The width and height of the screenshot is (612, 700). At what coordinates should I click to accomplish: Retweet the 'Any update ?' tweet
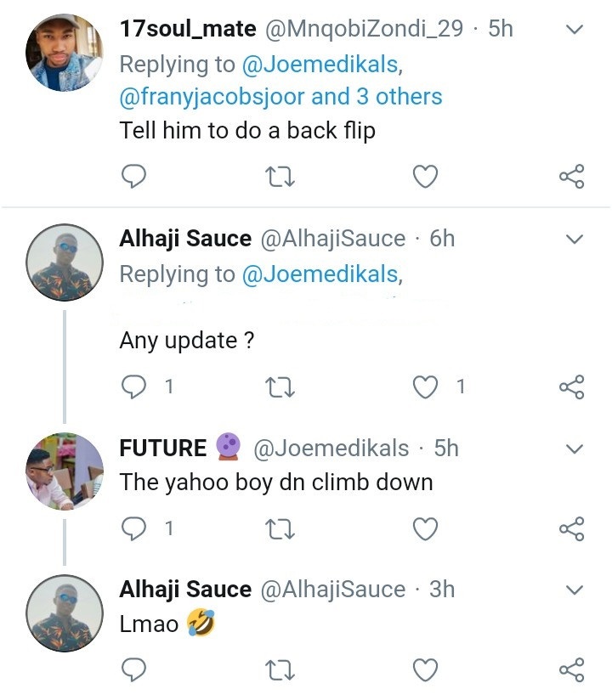pyautogui.click(x=280, y=387)
